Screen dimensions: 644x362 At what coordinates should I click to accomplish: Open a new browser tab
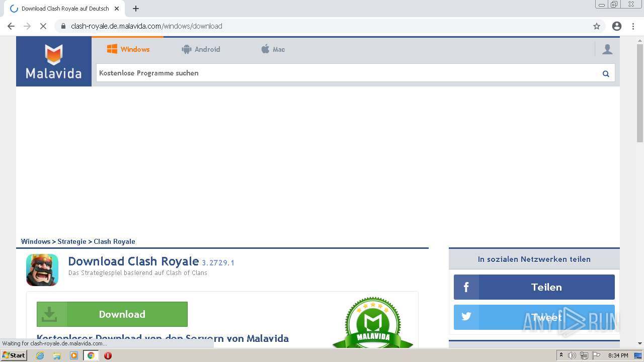136,9
